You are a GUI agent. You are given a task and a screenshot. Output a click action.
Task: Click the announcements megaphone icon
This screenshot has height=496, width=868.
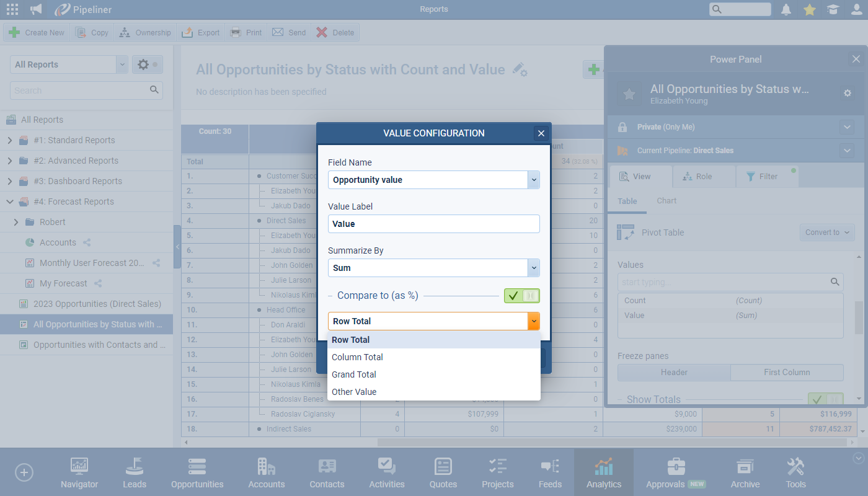coord(36,9)
